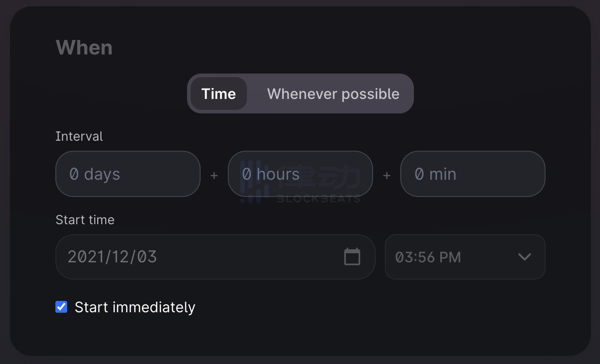Click the Start time label
Image resolution: width=600 pixels, height=364 pixels.
85,220
